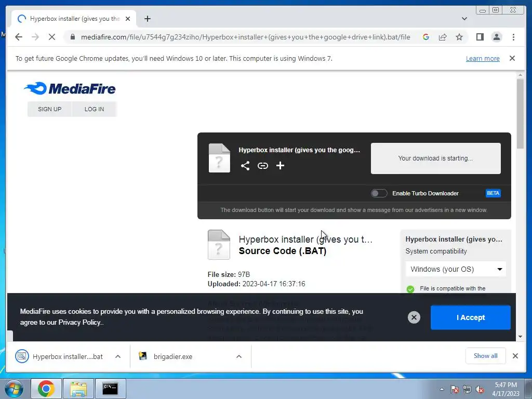Close the downloads bar

(x=515, y=355)
